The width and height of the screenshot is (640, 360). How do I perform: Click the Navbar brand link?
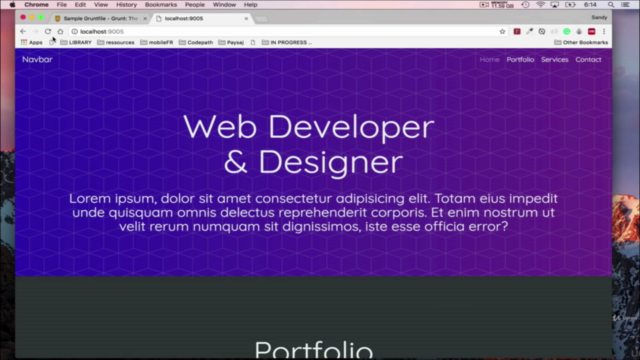(37, 60)
